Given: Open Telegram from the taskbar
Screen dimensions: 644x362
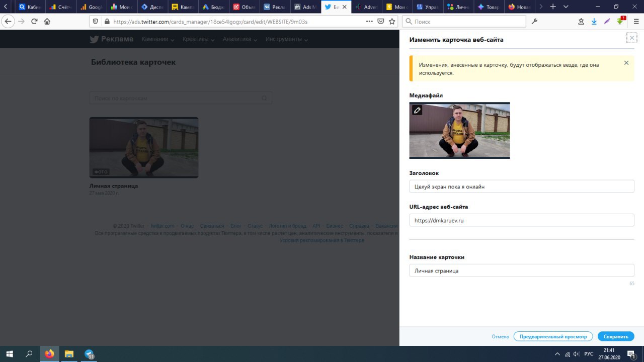Looking at the screenshot, I should coord(89,354).
